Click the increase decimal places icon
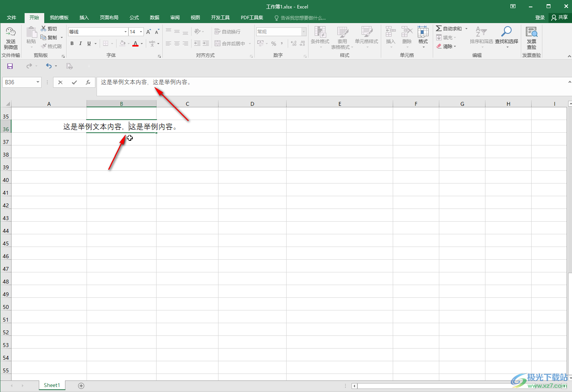The image size is (572, 392). pos(294,43)
